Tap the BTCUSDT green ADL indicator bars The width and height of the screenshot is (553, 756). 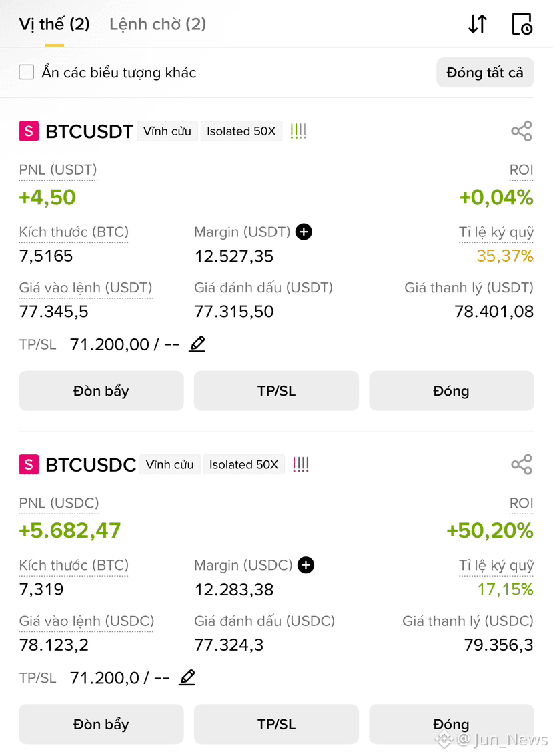click(x=298, y=131)
